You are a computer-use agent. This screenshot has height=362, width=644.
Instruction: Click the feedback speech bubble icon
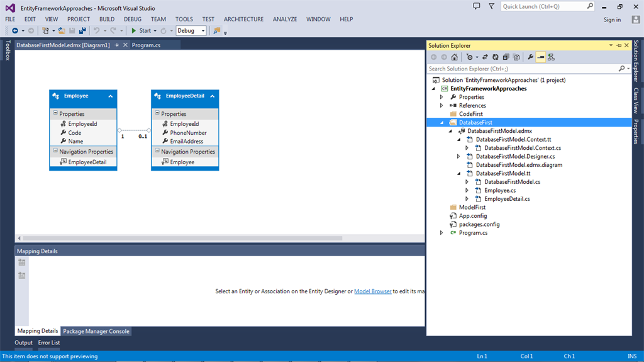pyautogui.click(x=477, y=6)
